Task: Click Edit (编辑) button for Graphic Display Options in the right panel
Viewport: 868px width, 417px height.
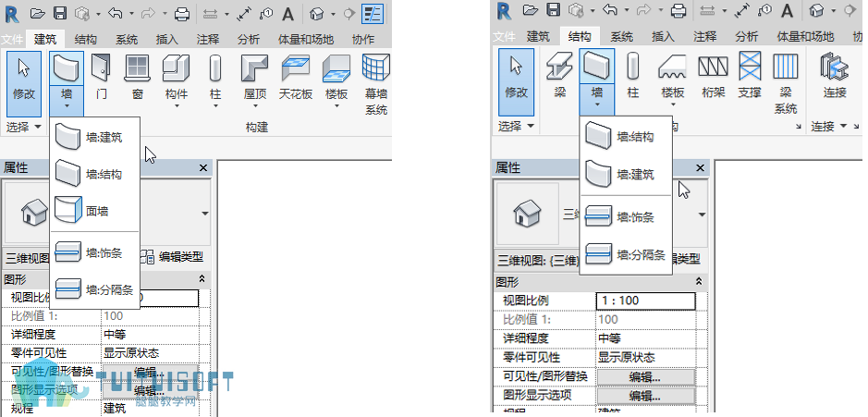Action: [645, 396]
